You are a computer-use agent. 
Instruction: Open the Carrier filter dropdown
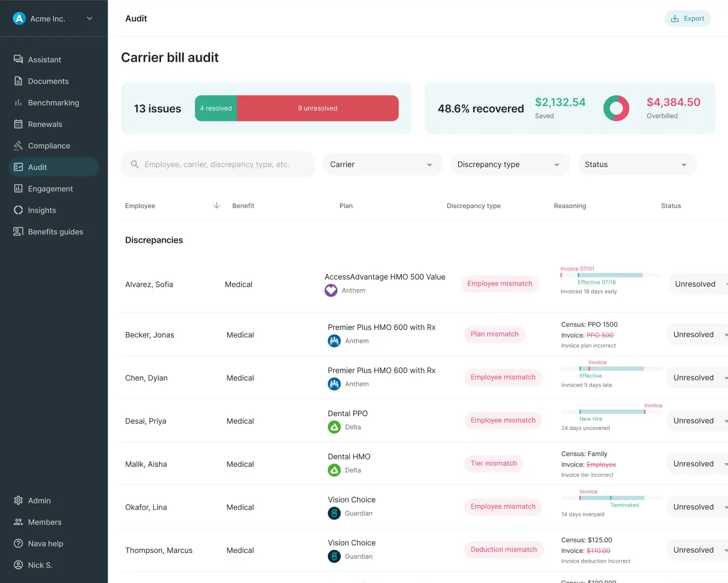pos(382,164)
